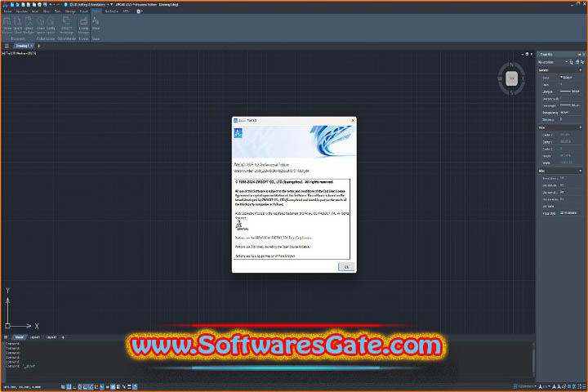Close the About ZWCAD dialog with X

click(x=353, y=120)
